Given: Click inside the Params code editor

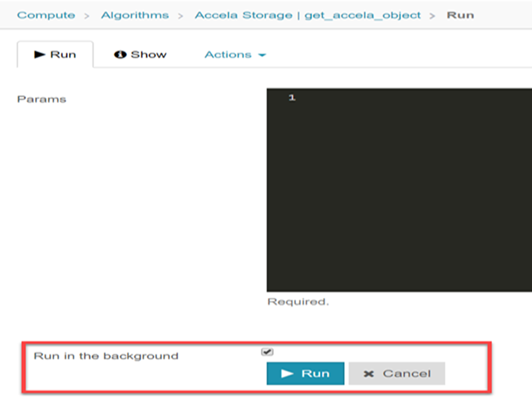Looking at the screenshot, I should (400, 190).
